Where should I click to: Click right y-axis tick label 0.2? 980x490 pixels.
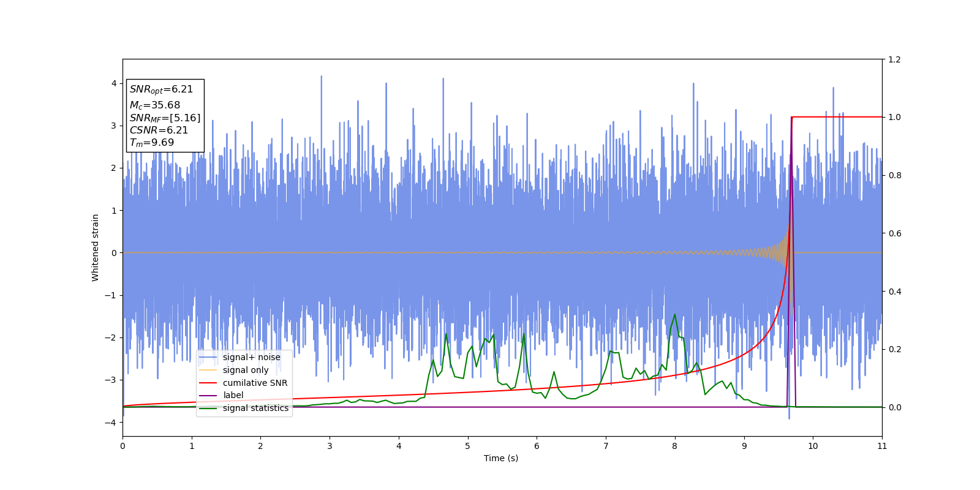tap(895, 349)
